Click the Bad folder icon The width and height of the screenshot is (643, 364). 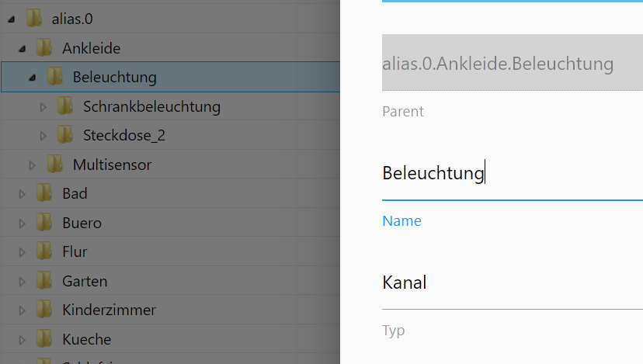point(44,193)
